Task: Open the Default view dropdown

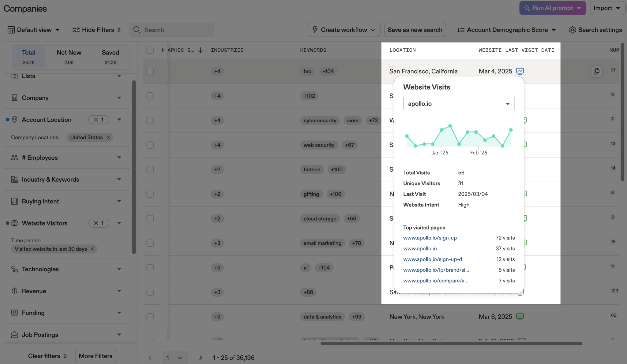Action: 34,30
